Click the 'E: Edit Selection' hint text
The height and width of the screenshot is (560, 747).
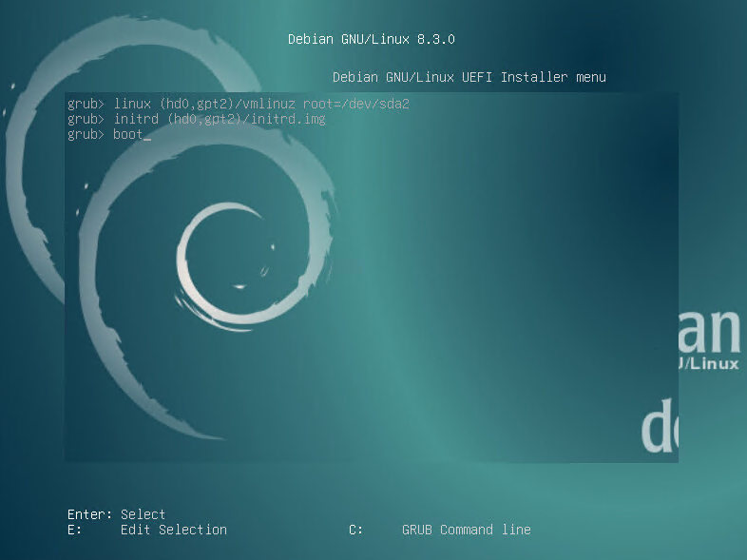pyautogui.click(x=147, y=530)
